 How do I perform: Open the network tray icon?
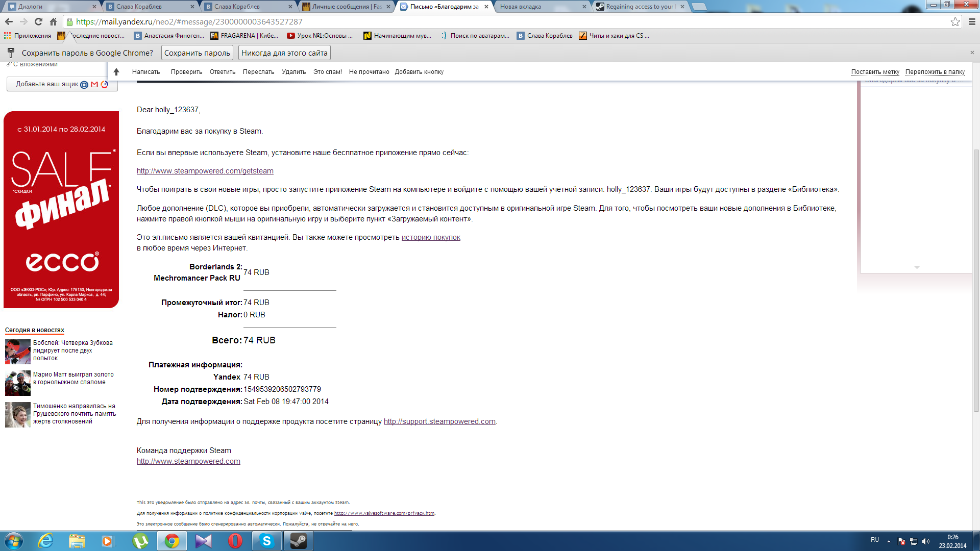(914, 541)
